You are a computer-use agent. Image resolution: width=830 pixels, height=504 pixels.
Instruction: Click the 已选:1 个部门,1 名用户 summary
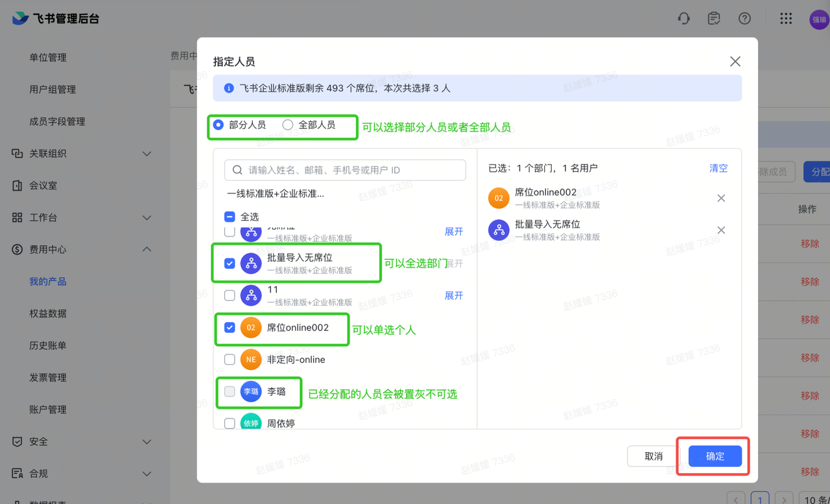543,168
